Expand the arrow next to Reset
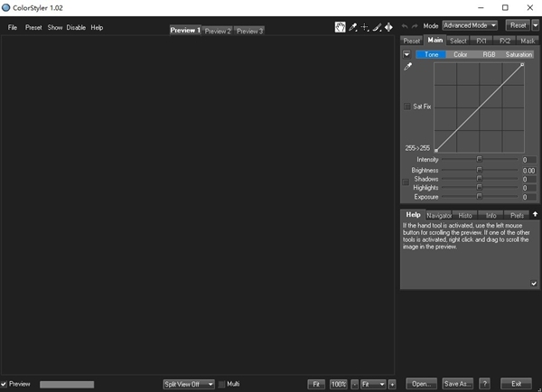Image resolution: width=542 pixels, height=392 pixels. 535,26
